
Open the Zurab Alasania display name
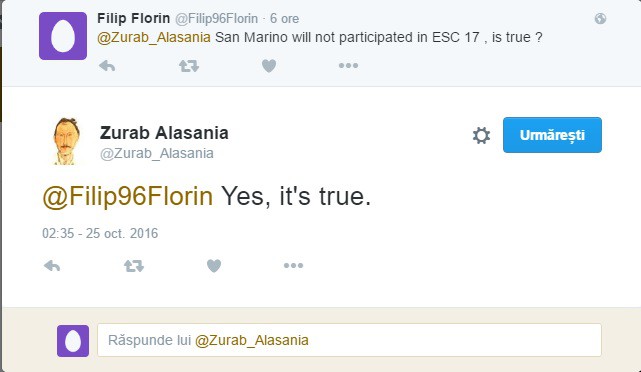pyautogui.click(x=164, y=133)
